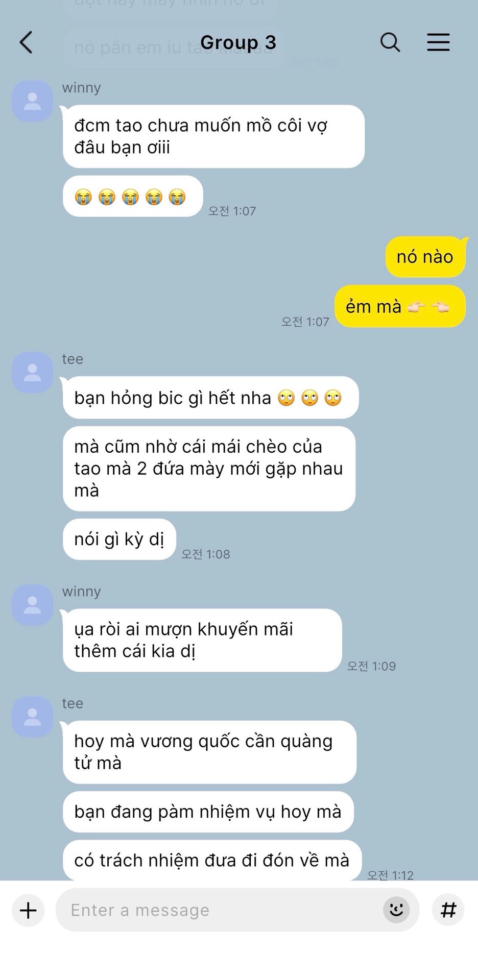Open the emoji smiley picker

point(396,910)
